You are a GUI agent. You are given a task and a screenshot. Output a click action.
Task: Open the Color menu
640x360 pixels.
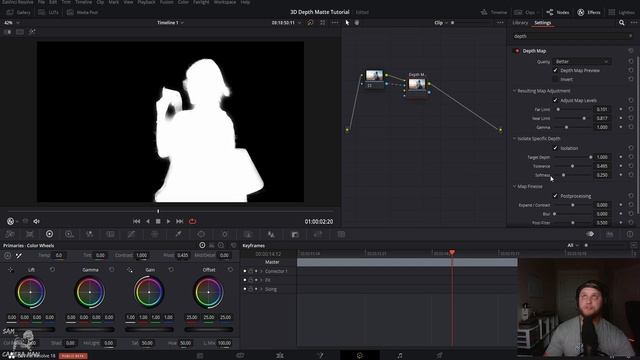click(x=183, y=2)
